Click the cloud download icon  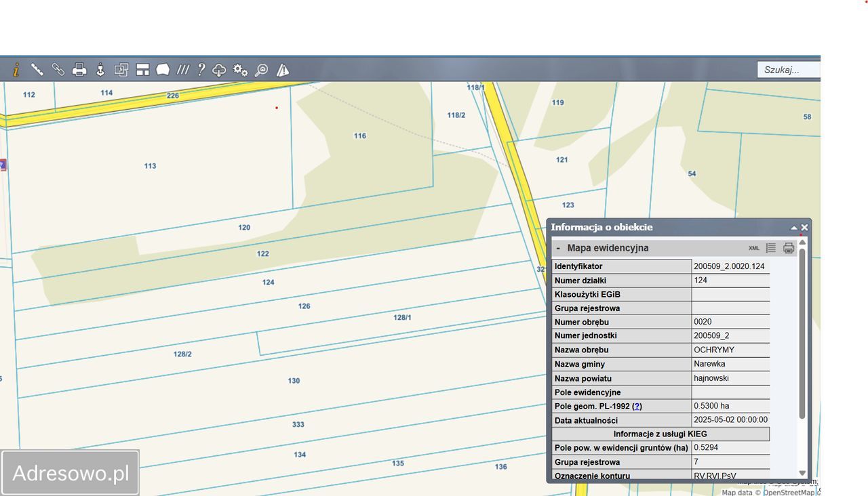219,70
